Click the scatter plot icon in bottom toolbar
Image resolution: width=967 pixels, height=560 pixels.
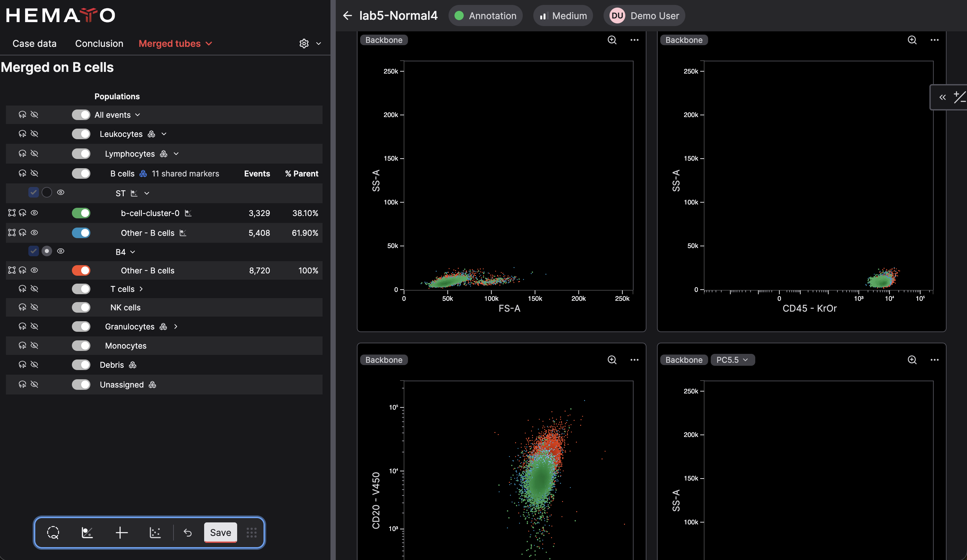[155, 532]
